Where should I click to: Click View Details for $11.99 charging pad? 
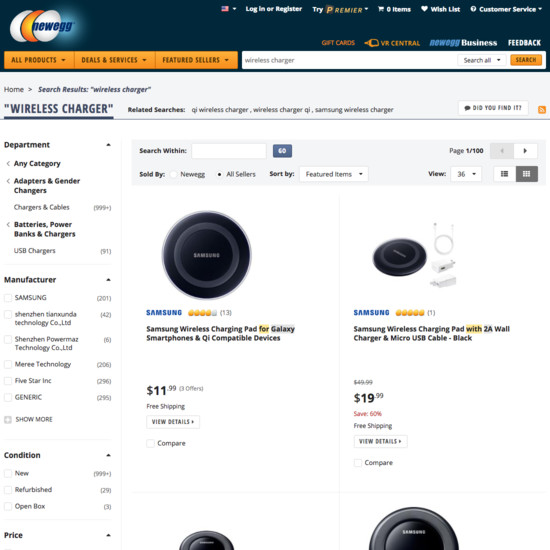coord(173,422)
